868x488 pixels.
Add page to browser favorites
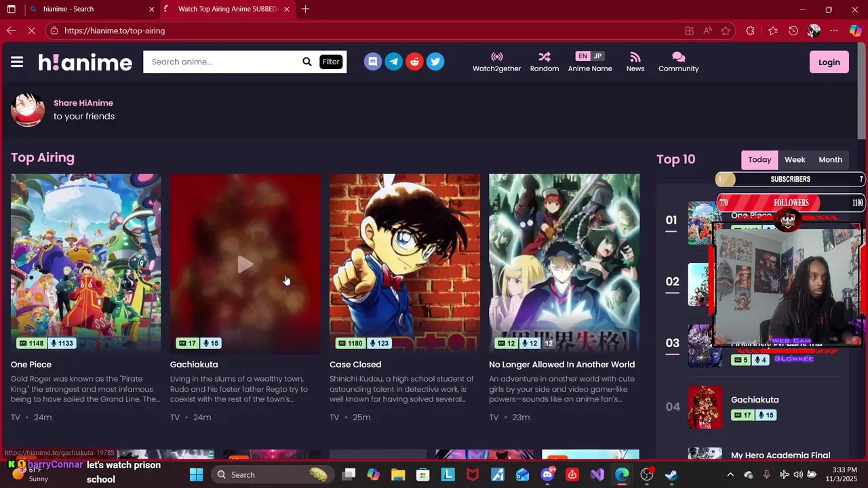(x=726, y=30)
